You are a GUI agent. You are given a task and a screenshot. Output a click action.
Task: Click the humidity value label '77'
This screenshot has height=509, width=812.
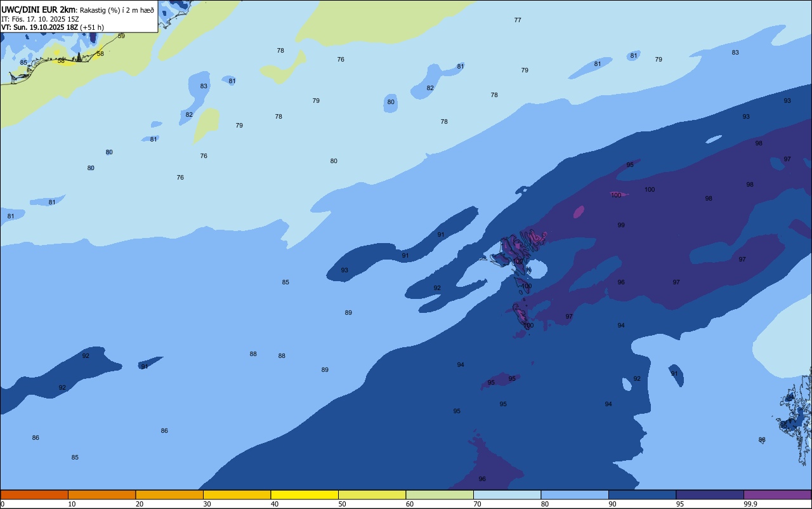(518, 20)
